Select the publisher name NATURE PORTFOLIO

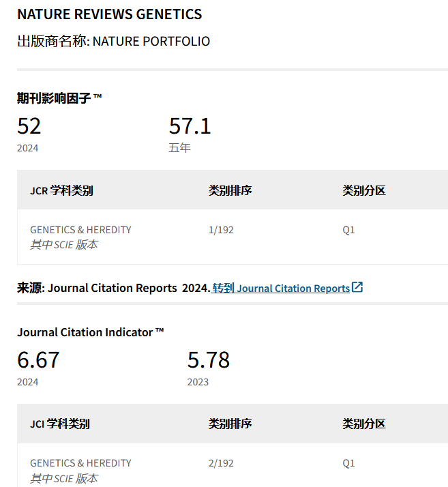click(x=151, y=41)
